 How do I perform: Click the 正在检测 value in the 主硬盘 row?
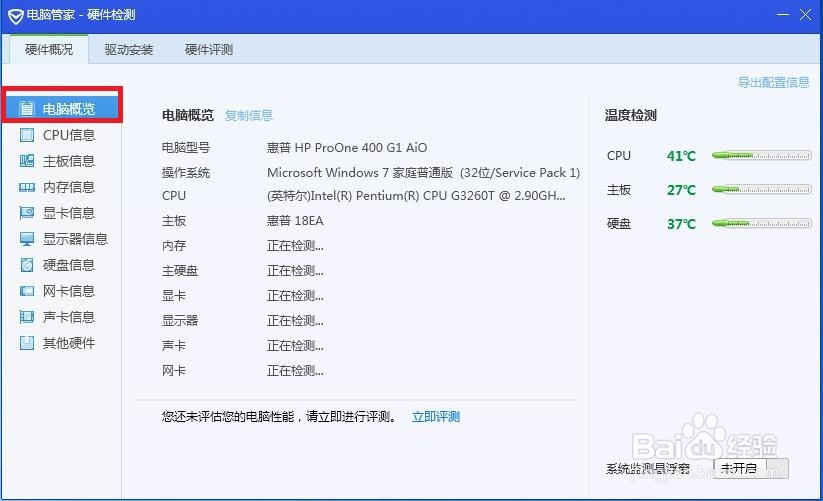point(295,271)
